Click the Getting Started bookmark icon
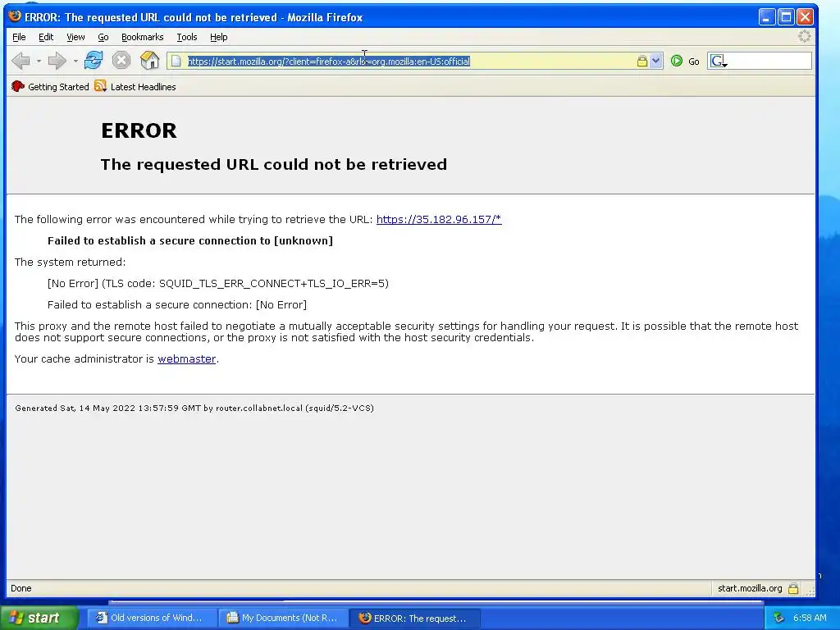 tap(18, 86)
